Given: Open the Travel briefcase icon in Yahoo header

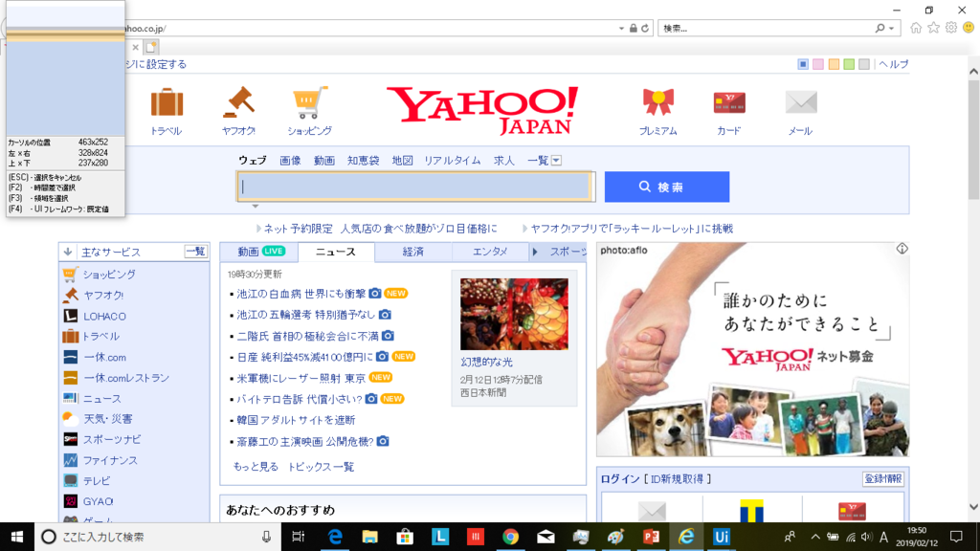Looking at the screenshot, I should tap(167, 102).
